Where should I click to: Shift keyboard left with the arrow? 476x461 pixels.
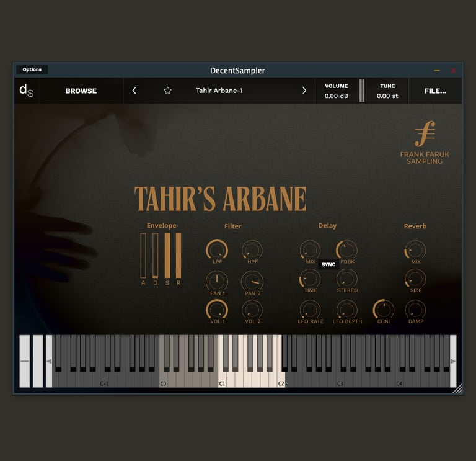pyautogui.click(x=49, y=361)
